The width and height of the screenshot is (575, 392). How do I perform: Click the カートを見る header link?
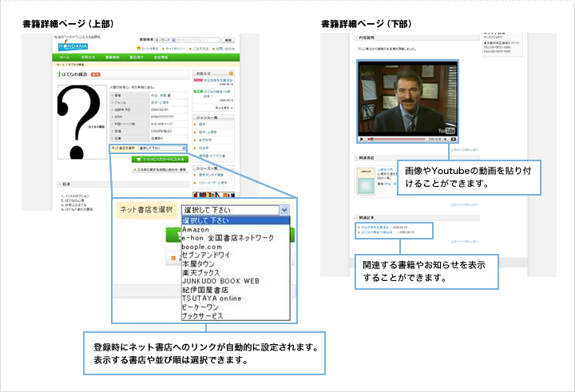149,49
